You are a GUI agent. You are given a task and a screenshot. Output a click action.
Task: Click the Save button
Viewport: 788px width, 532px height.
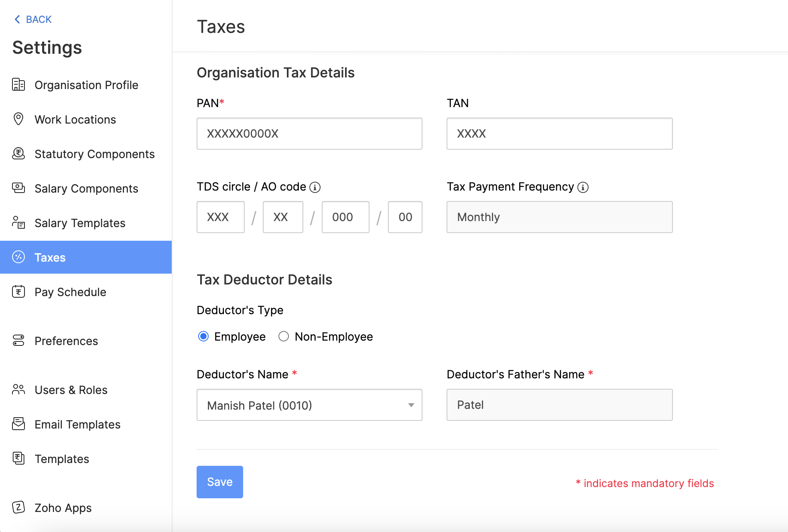pos(220,482)
